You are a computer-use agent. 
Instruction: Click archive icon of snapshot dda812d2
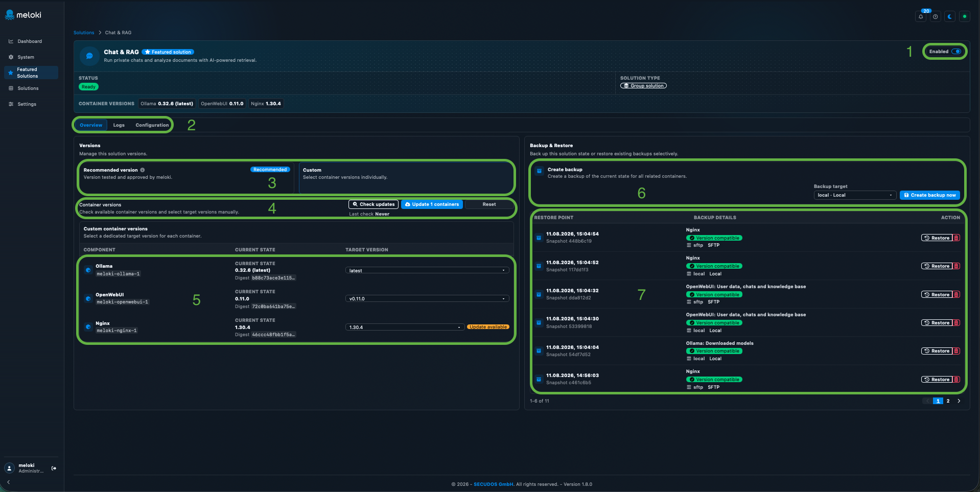tap(539, 294)
